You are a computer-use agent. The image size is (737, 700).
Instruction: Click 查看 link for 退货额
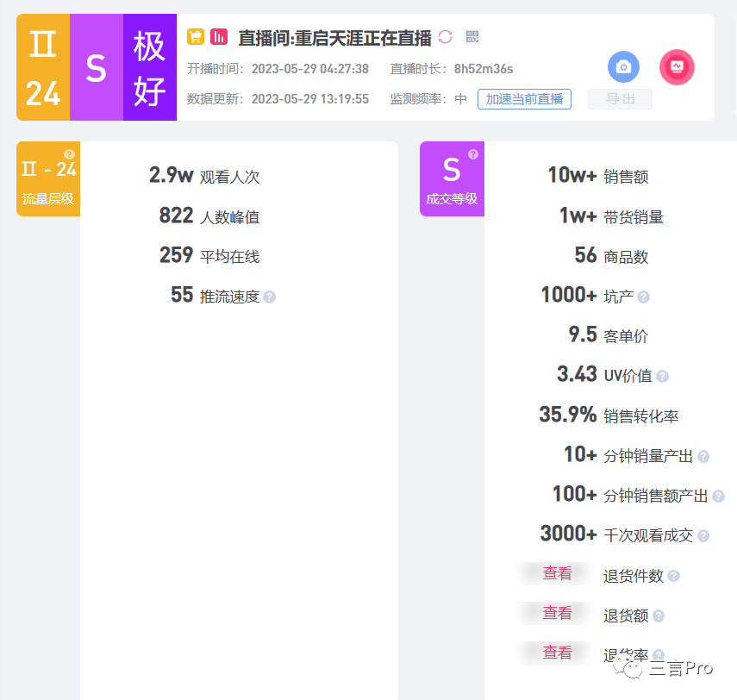pyautogui.click(x=558, y=613)
